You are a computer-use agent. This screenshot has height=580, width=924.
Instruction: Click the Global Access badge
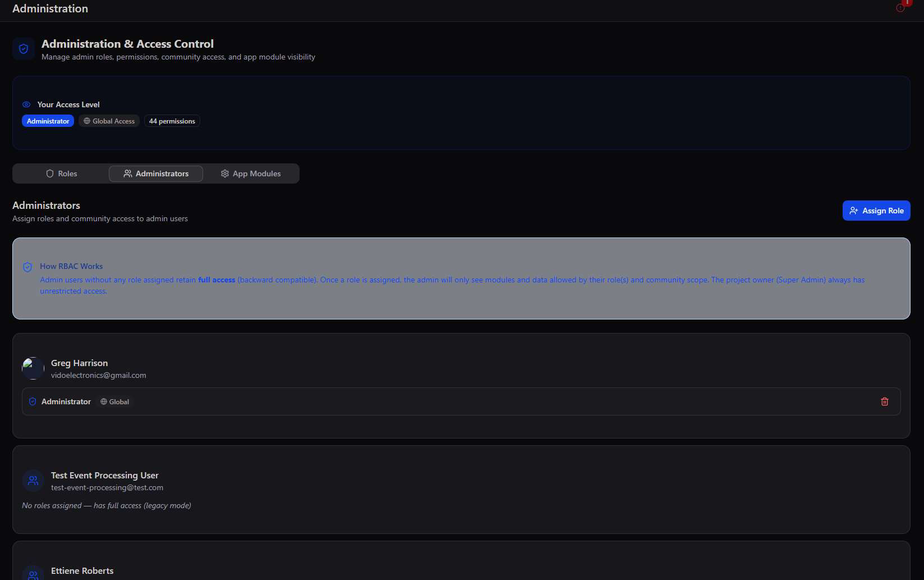109,121
